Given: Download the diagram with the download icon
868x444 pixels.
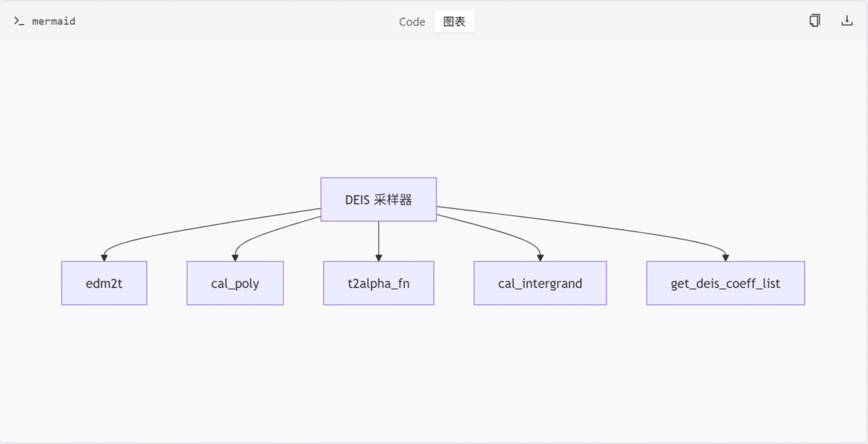Looking at the screenshot, I should [x=846, y=21].
